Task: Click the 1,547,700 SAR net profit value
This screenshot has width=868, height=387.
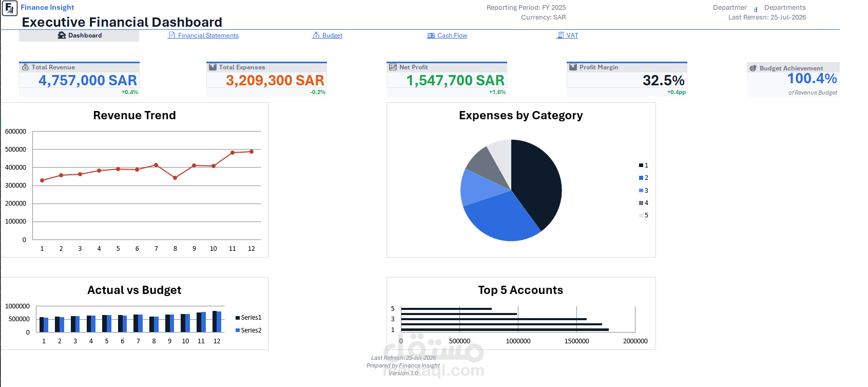Action: point(455,81)
